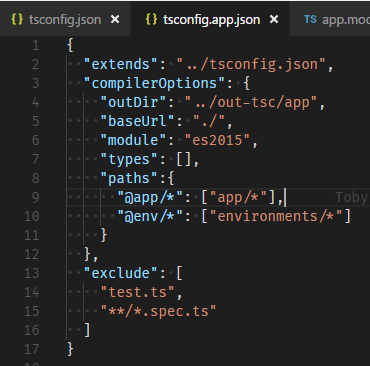Close the tsconfig.json tab
The height and width of the screenshot is (366, 370).
(115, 20)
